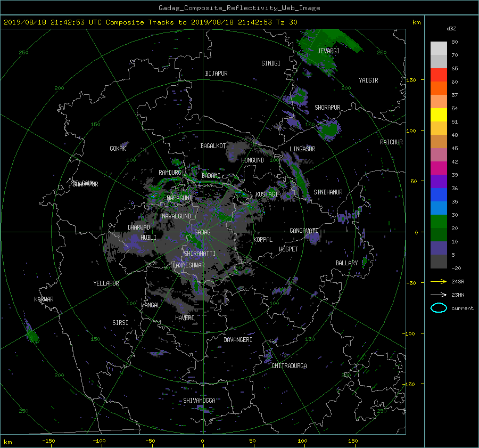Screen dimensions: 479x448
Task: Click the KOPPAL city label
Action: [x=263, y=240]
